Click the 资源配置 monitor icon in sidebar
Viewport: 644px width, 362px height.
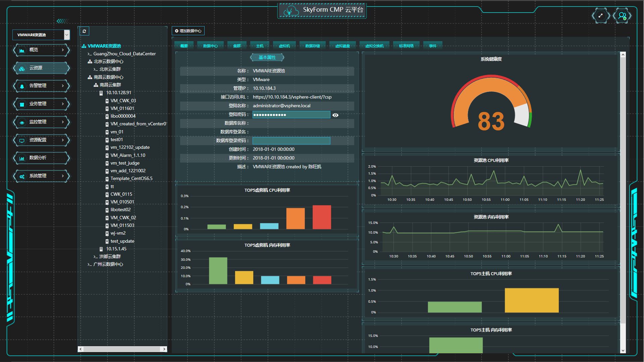[x=22, y=140]
